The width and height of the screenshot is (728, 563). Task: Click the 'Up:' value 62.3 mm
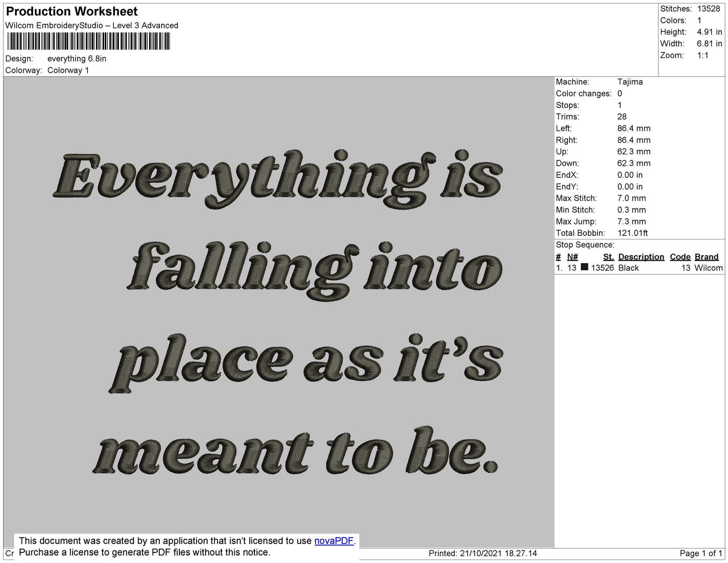(x=634, y=151)
